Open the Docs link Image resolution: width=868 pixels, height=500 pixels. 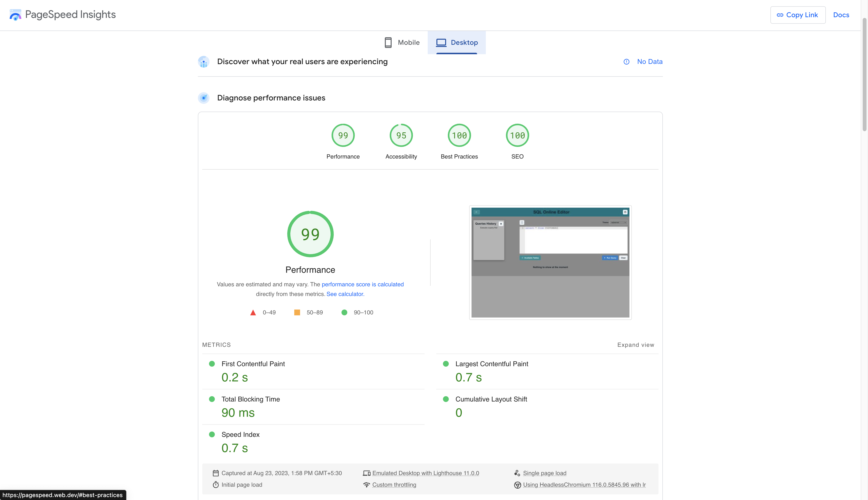841,15
